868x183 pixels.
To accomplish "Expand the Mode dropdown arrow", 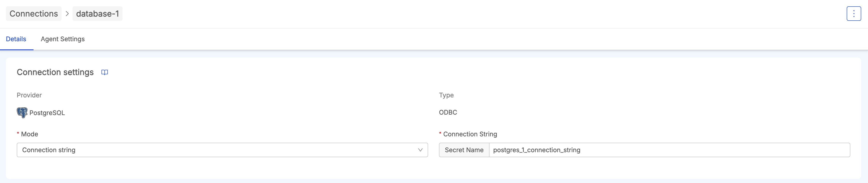I will pyautogui.click(x=420, y=150).
